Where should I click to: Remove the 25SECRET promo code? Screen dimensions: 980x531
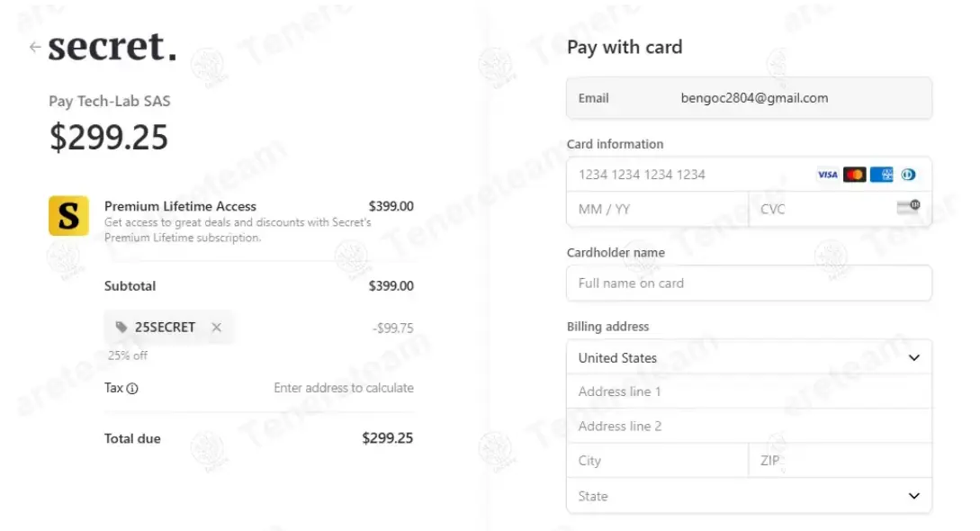tap(216, 328)
